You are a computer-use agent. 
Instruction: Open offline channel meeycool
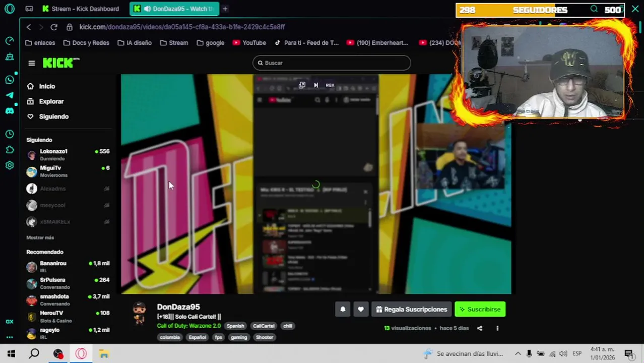pyautogui.click(x=68, y=205)
